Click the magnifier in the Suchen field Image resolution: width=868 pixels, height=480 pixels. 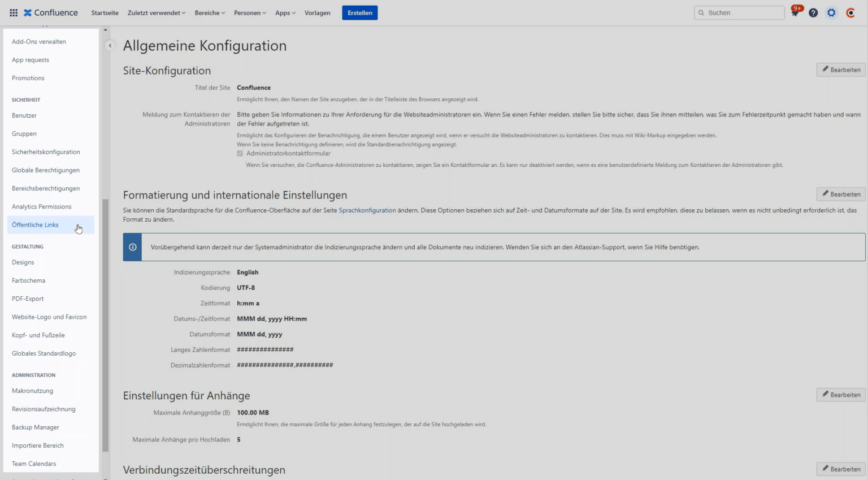click(x=702, y=12)
